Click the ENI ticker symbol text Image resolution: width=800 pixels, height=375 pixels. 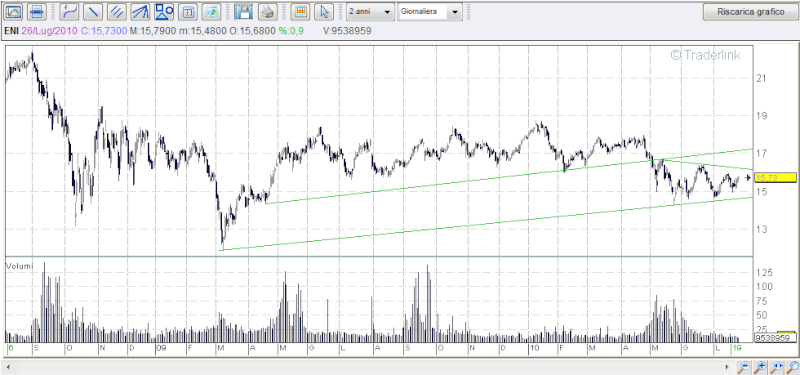click(12, 31)
